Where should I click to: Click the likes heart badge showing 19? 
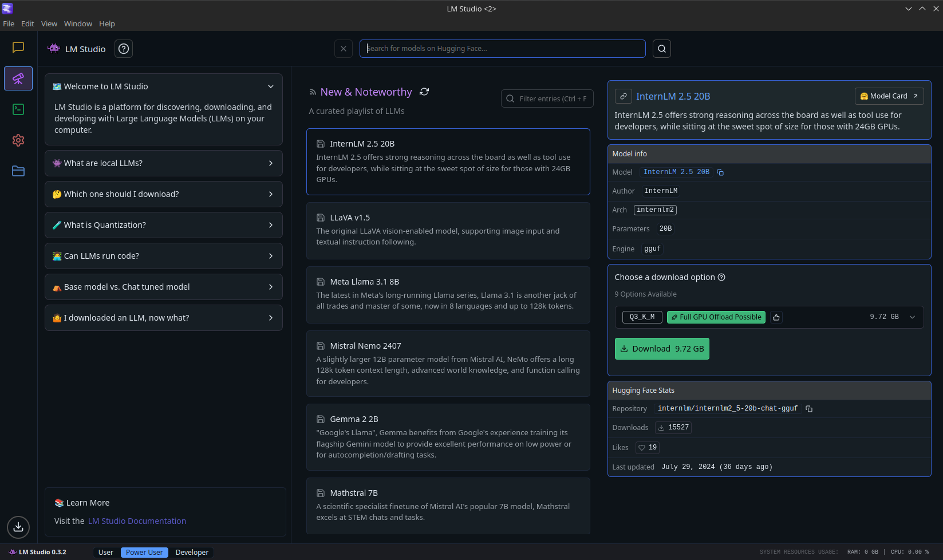pyautogui.click(x=648, y=448)
